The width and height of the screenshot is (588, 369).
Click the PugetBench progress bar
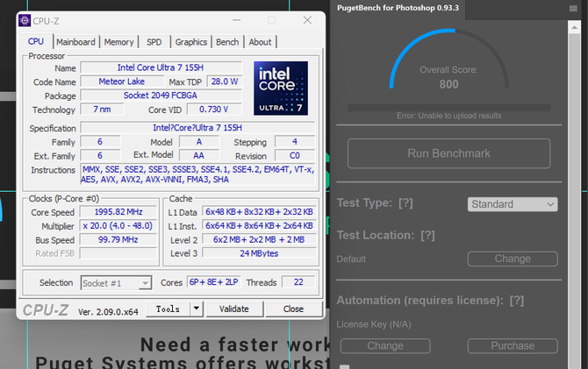click(x=448, y=108)
